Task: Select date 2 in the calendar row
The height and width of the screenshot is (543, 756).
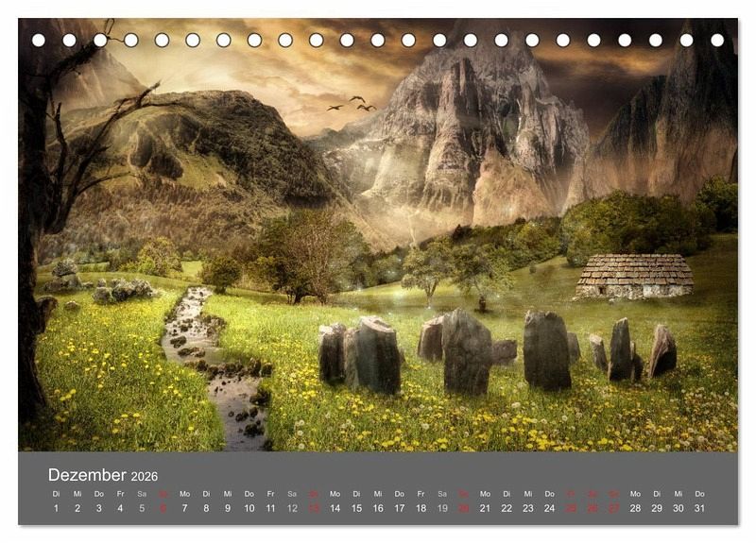Action: 77,508
